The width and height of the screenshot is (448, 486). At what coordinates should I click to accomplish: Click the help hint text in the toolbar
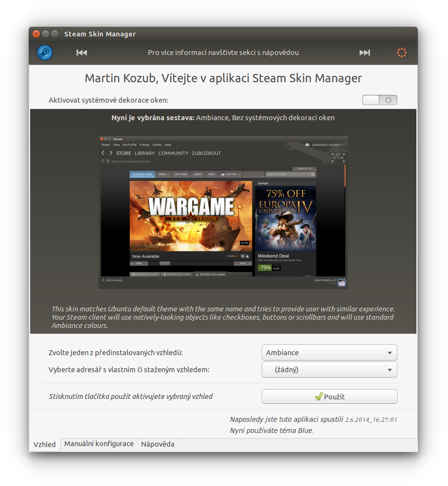tap(224, 52)
